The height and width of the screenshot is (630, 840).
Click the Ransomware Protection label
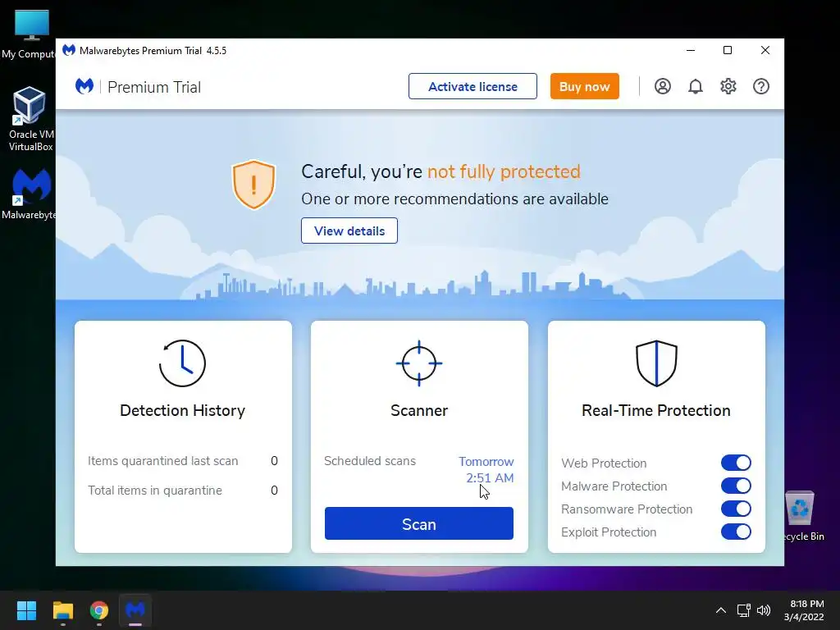point(627,509)
